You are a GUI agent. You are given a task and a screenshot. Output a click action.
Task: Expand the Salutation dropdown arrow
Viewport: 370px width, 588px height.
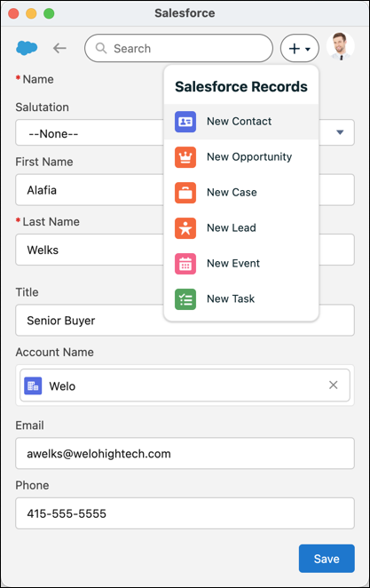coord(340,132)
